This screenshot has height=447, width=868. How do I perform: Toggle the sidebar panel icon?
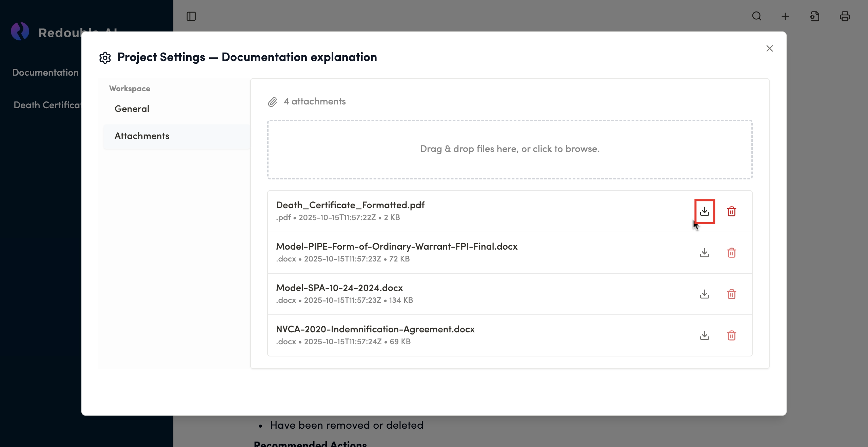[x=191, y=16]
